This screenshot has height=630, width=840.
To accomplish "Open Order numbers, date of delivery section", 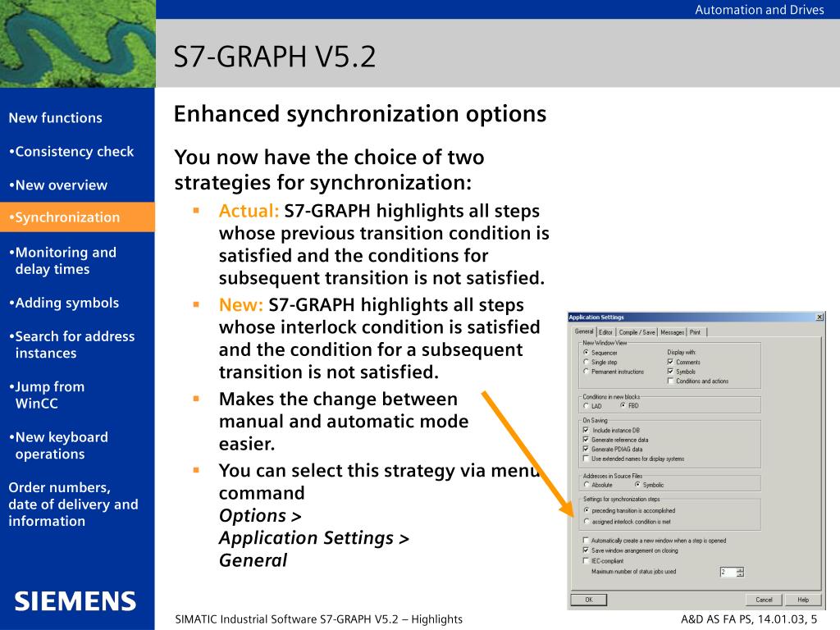I will click(73, 504).
